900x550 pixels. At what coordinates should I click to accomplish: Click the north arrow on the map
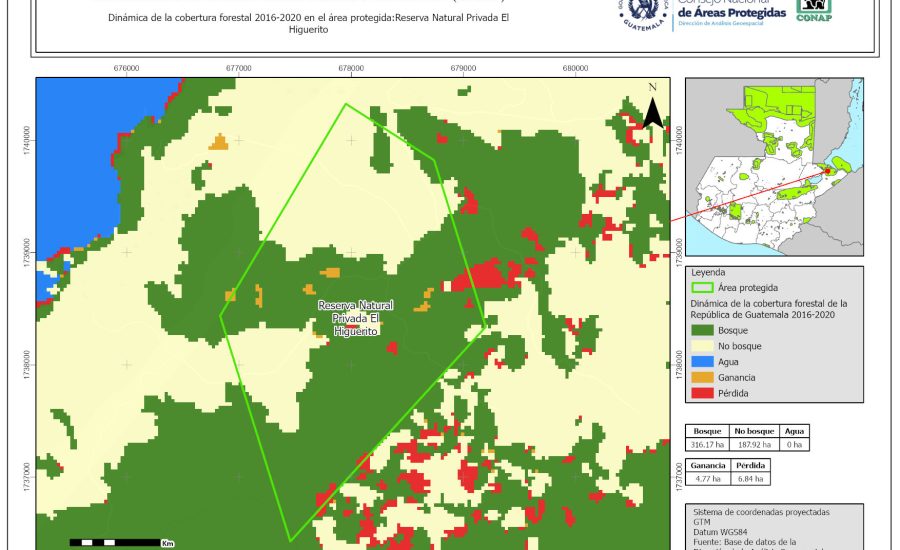pyautogui.click(x=652, y=108)
